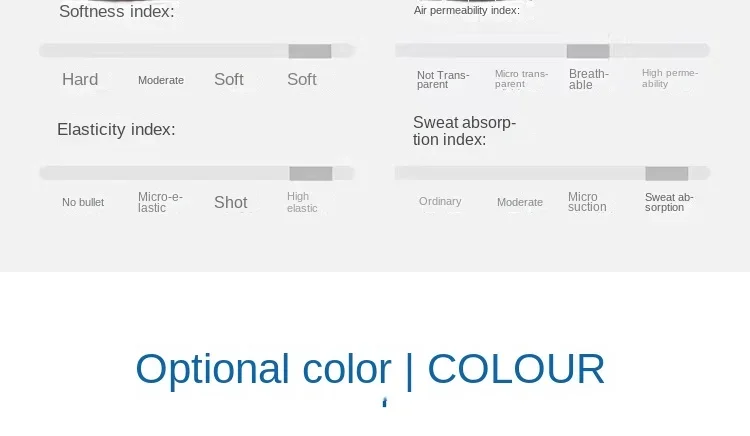
Task: Select the Sweat absorption scale label
Action: (669, 202)
